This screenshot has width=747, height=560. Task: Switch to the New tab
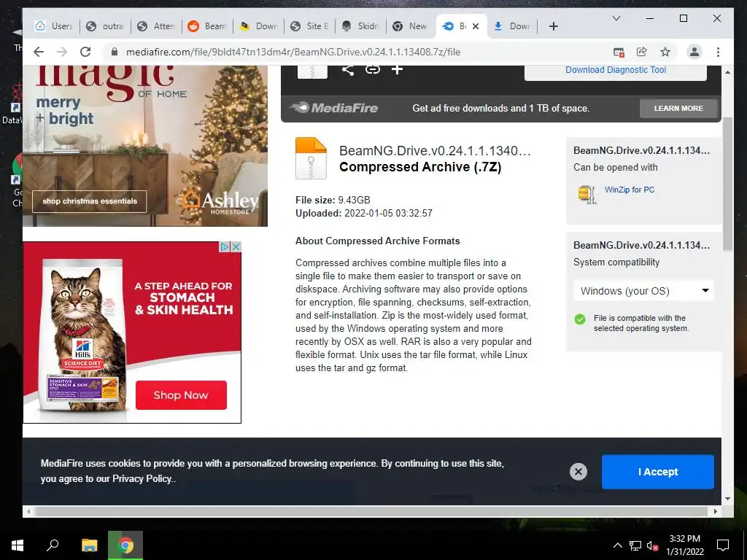[411, 26]
